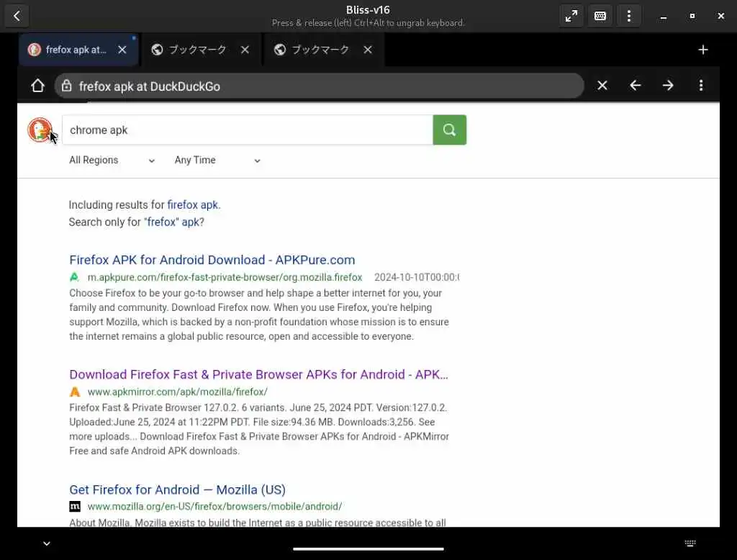
Task: Expand the All Regions dropdown
Action: (x=112, y=161)
